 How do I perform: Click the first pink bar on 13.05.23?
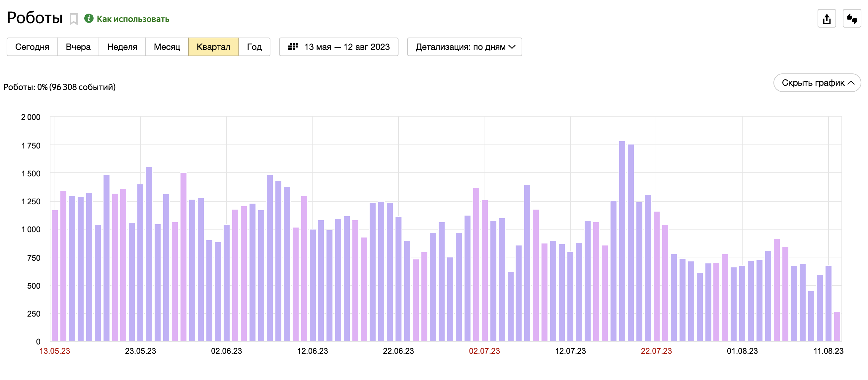click(55, 275)
